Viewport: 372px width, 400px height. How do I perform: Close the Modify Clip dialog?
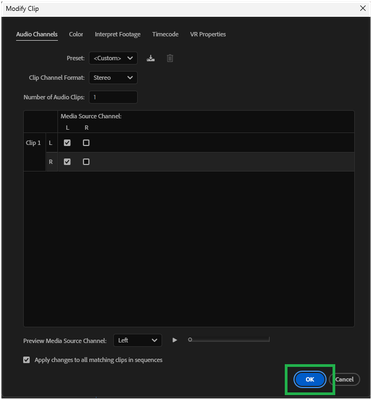click(363, 8)
